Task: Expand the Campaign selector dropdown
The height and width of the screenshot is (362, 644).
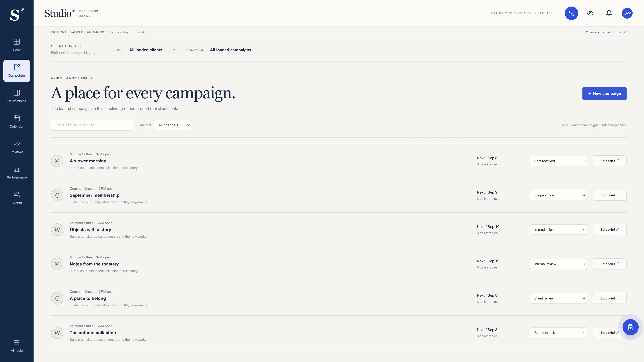Action: (x=239, y=50)
